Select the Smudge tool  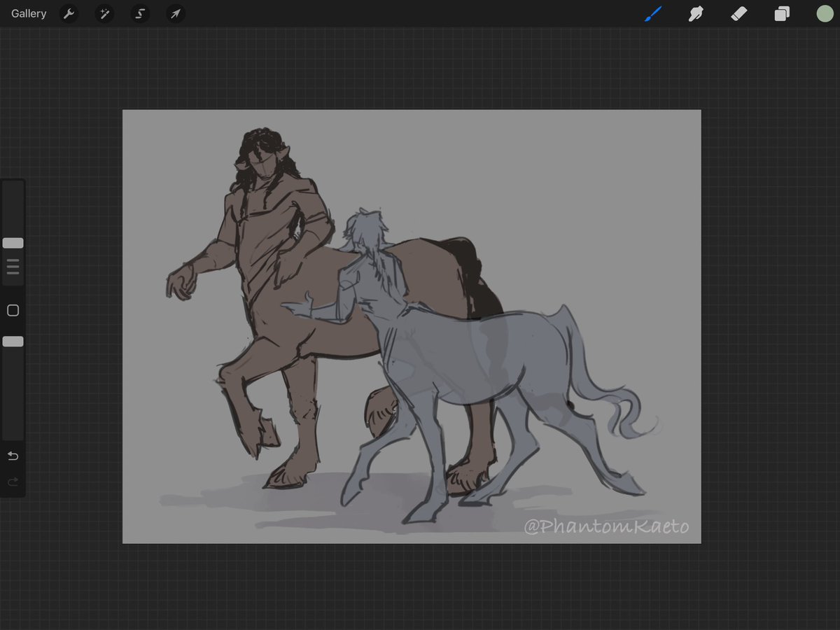pyautogui.click(x=696, y=13)
